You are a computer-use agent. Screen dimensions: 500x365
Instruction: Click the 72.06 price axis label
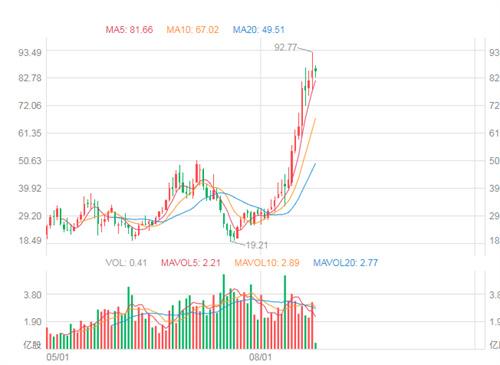pos(30,106)
